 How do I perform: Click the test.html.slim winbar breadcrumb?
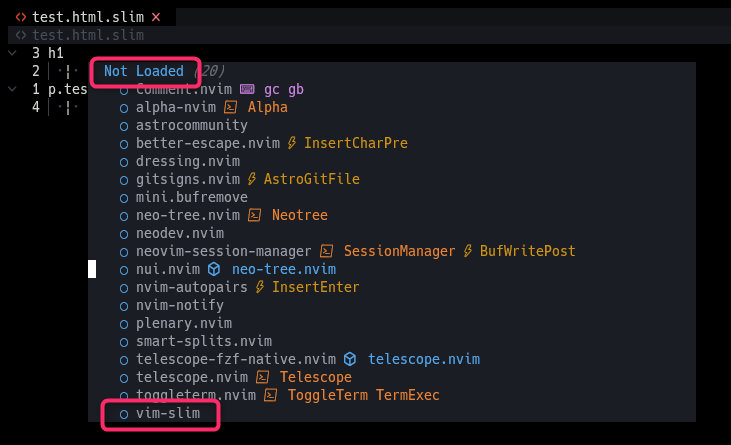point(88,35)
